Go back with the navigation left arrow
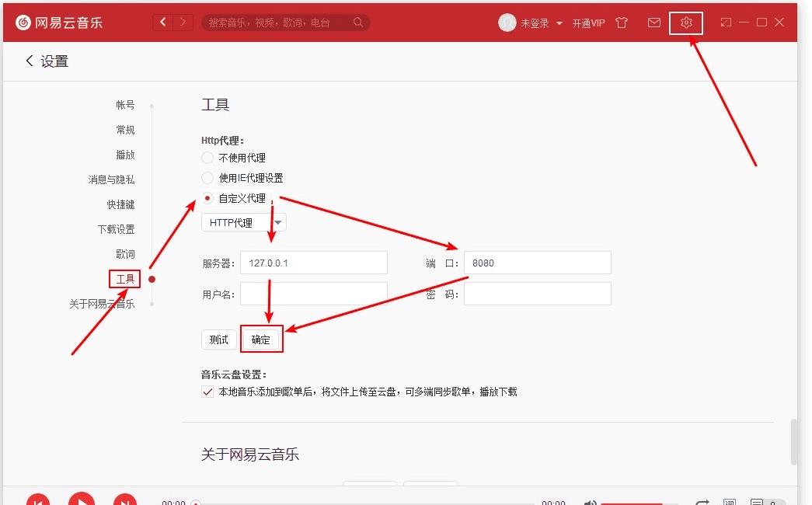The height and width of the screenshot is (505, 812). point(163,23)
